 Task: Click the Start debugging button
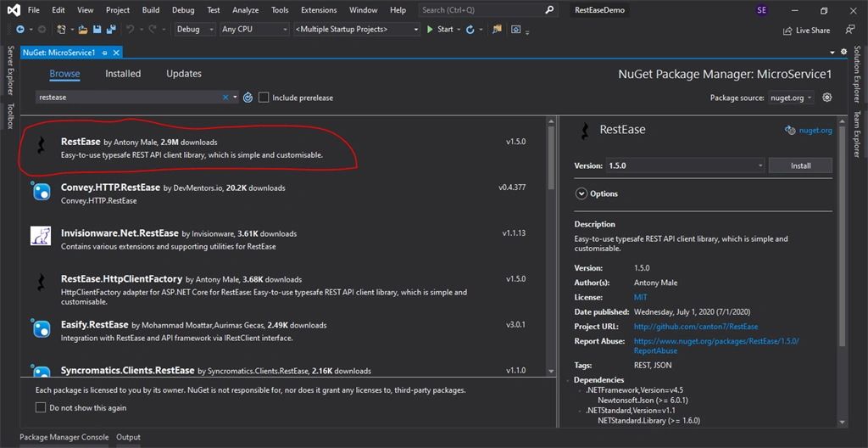[440, 30]
